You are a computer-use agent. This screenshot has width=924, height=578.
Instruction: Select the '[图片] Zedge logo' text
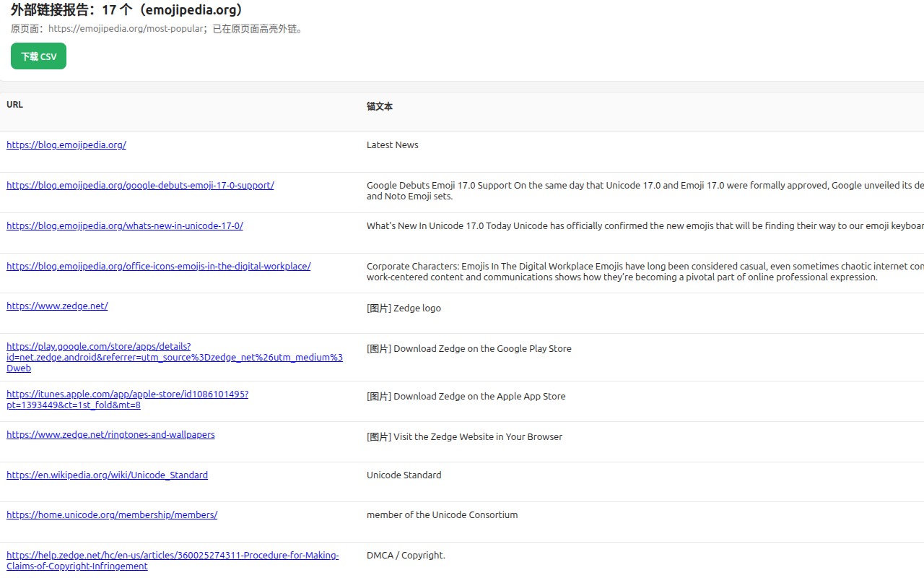(x=404, y=308)
